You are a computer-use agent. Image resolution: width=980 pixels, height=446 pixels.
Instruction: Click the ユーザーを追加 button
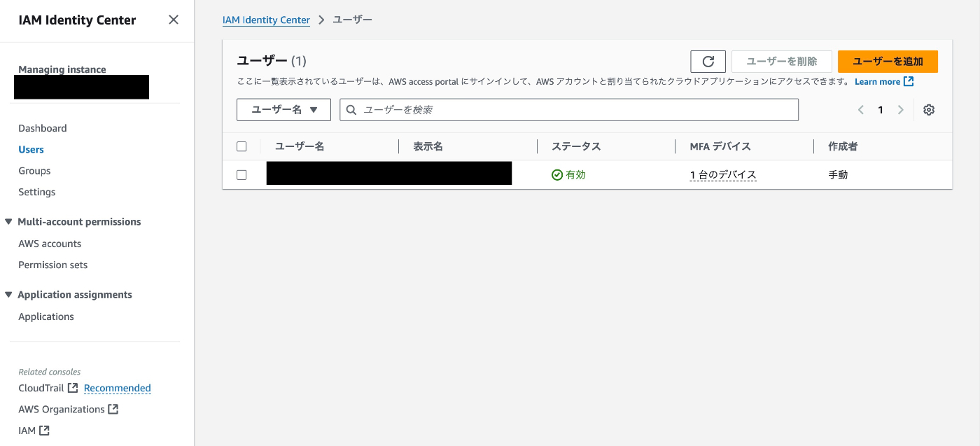(x=888, y=62)
